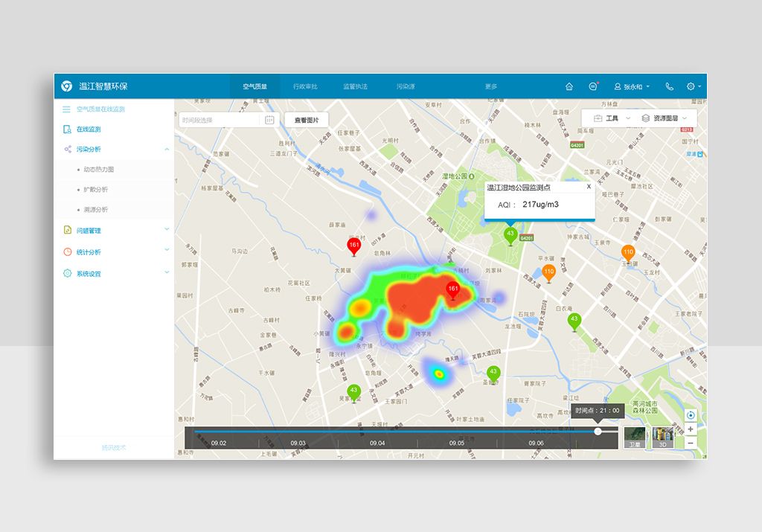Viewport: 762px width, 532px height.
Task: Click the 在线监测 sidebar link
Action: [89, 129]
